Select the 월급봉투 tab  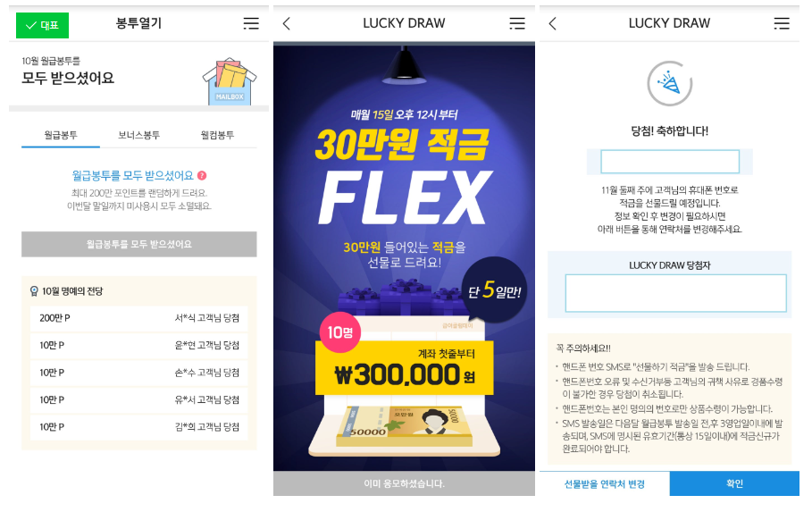(61, 136)
